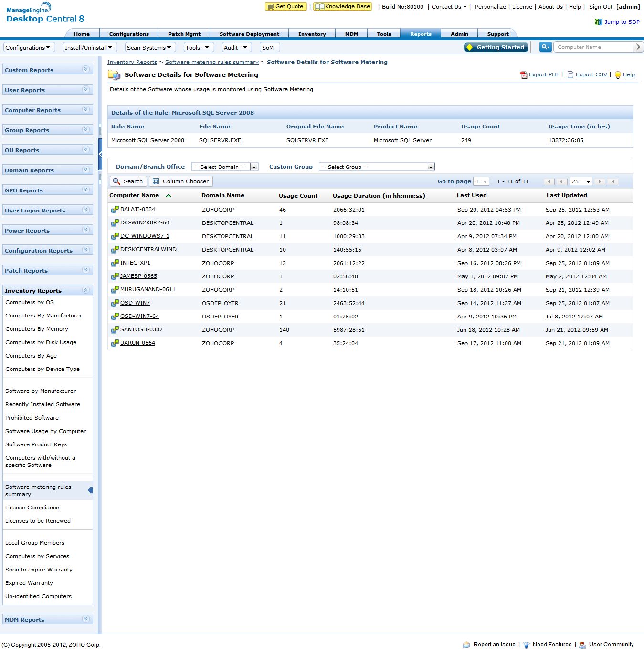Click the SANTOSH-0387 computer icon

[115, 330]
